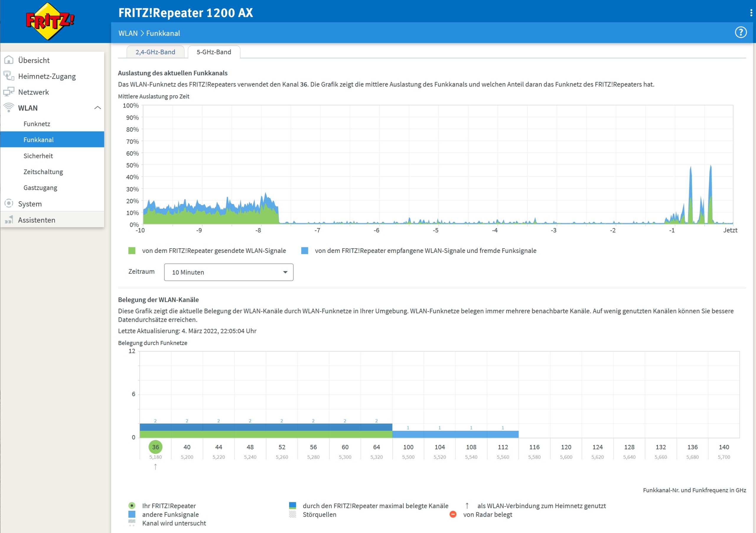
Task: Open Heimnetz-Zugang menu item
Action: 52,76
